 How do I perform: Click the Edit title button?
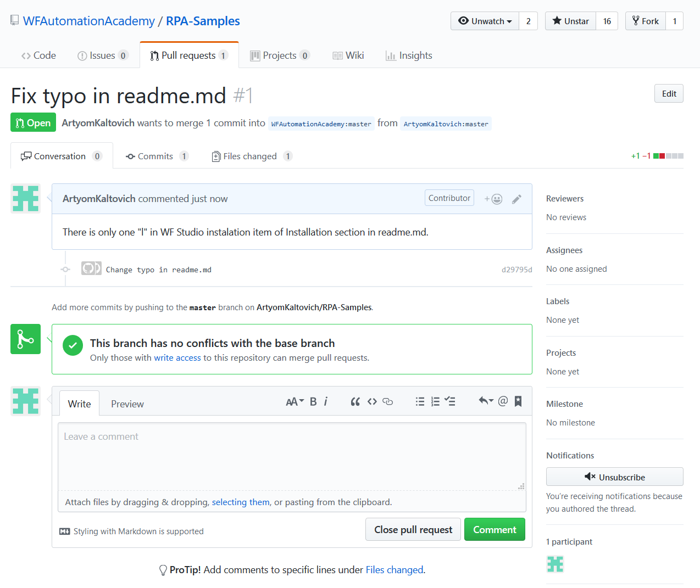669,93
